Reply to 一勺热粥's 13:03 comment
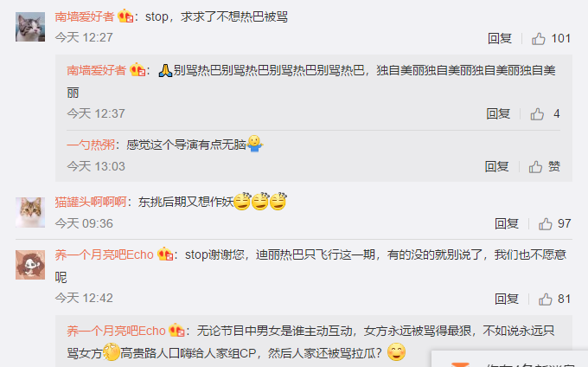The width and height of the screenshot is (588, 367). 496,166
